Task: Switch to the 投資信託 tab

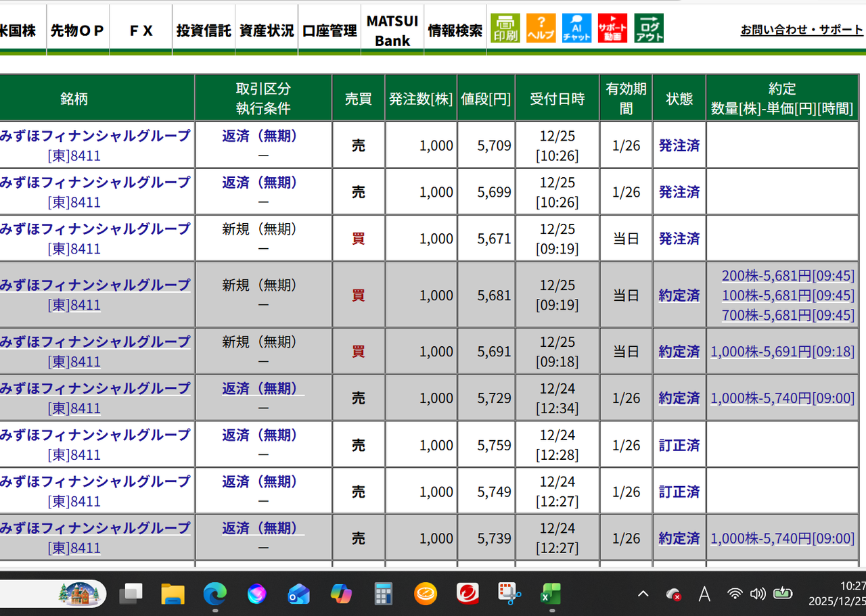Action: 203,30
